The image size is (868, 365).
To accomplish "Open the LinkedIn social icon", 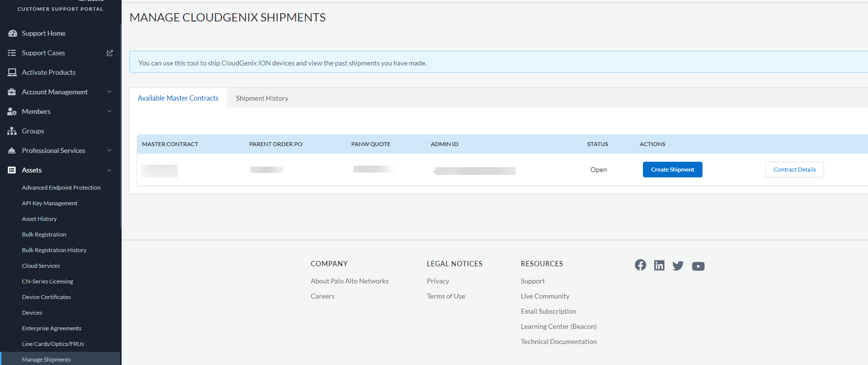I will [659, 265].
